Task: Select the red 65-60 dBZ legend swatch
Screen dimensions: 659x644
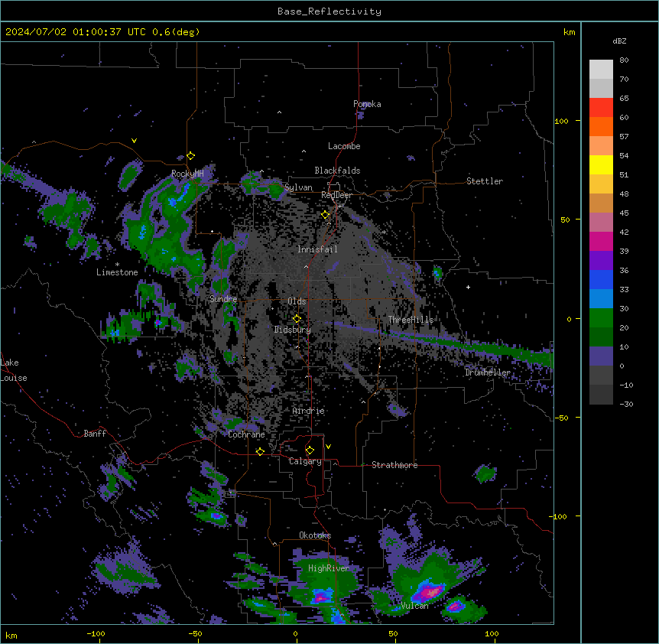Action: click(601, 108)
